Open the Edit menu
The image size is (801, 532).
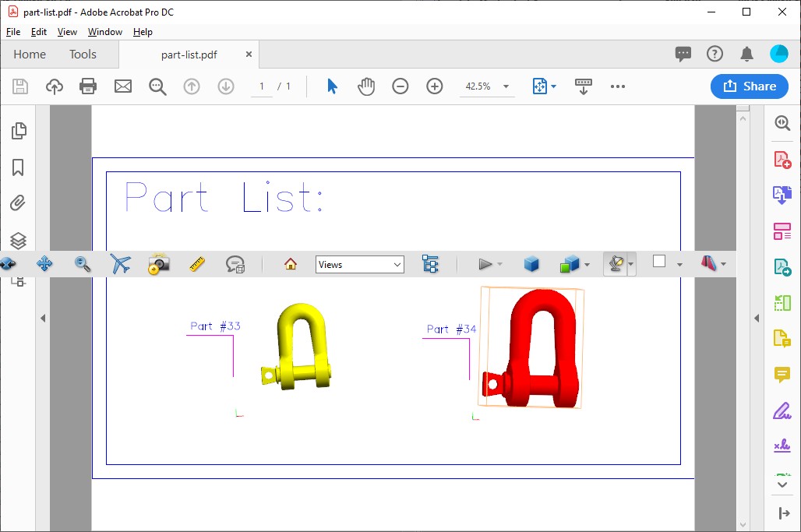(x=39, y=32)
